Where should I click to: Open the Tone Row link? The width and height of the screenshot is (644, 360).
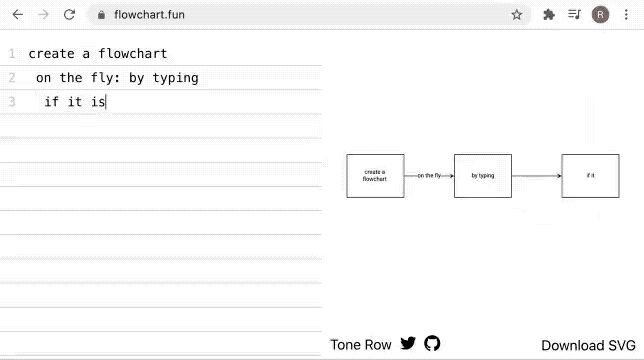pos(361,345)
